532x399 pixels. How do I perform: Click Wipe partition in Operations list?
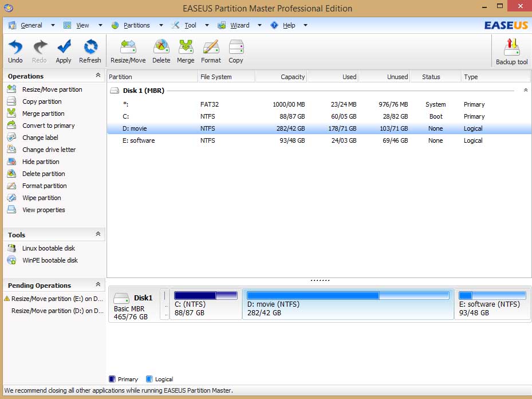(41, 198)
